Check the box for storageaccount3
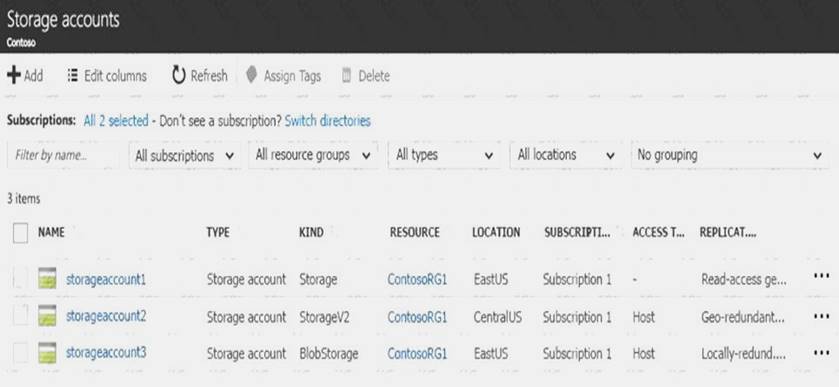839x387 pixels. tap(20, 353)
